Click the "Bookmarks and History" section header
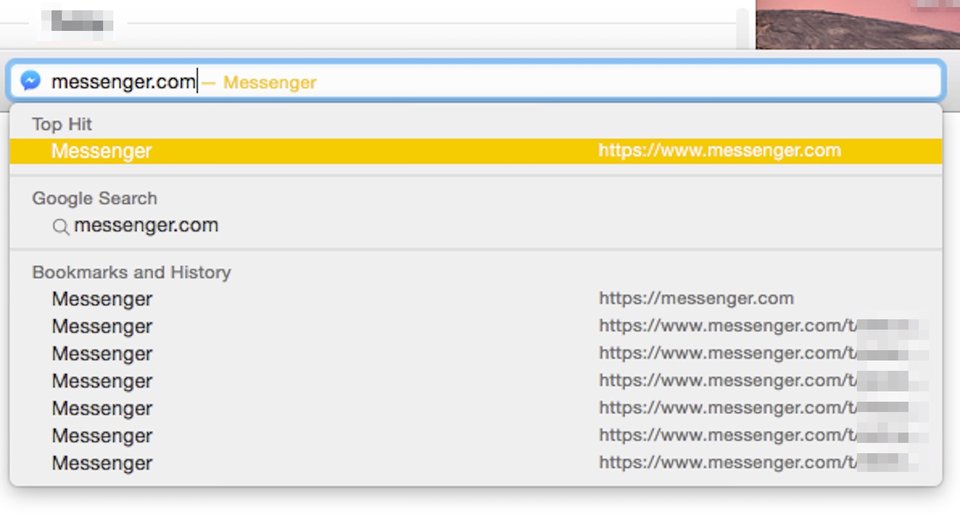The height and width of the screenshot is (515, 960). pyautogui.click(x=131, y=272)
